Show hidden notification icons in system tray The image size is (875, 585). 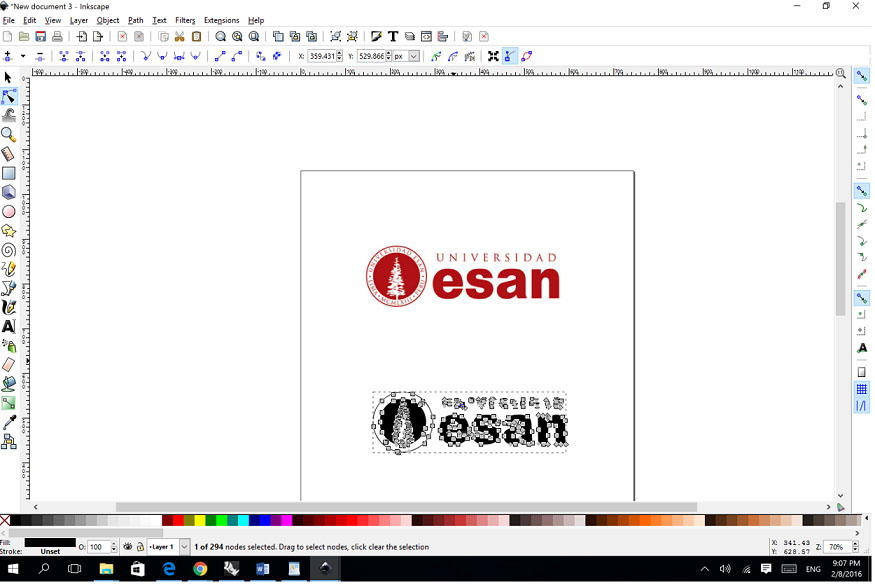(704, 570)
